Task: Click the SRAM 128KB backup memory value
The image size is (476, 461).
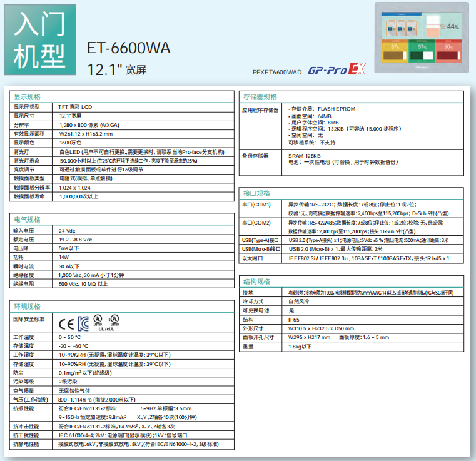Action: (304, 156)
